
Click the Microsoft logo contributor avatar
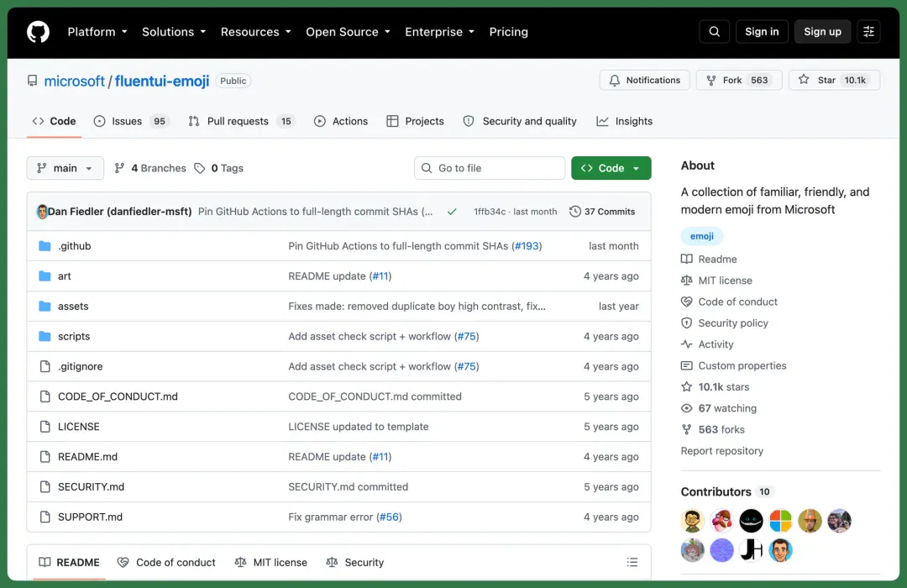click(x=780, y=521)
